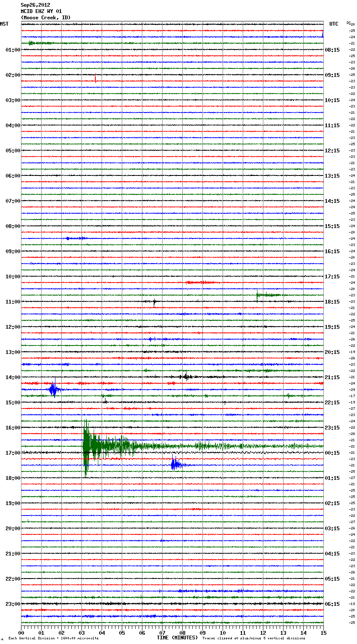The height and width of the screenshot is (644, 357).
Task: Select the MST timezone label
Action: [4, 24]
